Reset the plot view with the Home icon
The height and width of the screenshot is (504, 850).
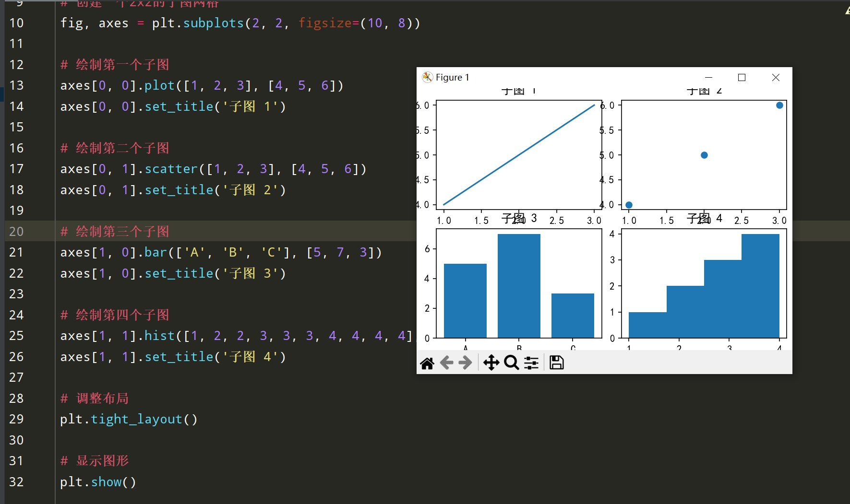click(427, 363)
